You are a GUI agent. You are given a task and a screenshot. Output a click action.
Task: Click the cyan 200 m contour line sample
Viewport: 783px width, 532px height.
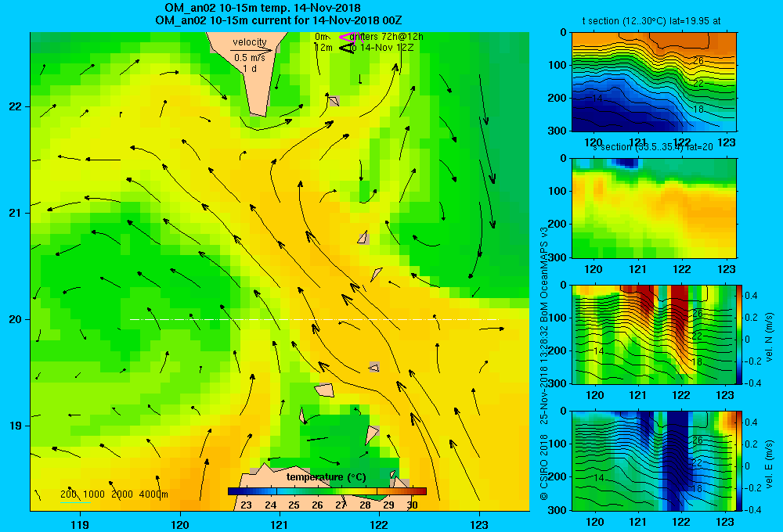pyautogui.click(x=75, y=502)
